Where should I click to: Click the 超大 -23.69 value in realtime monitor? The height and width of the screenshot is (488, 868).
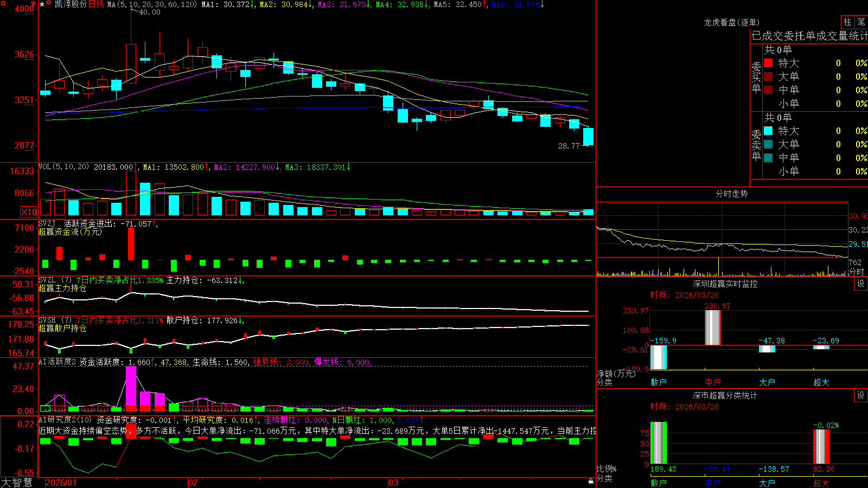coord(826,341)
